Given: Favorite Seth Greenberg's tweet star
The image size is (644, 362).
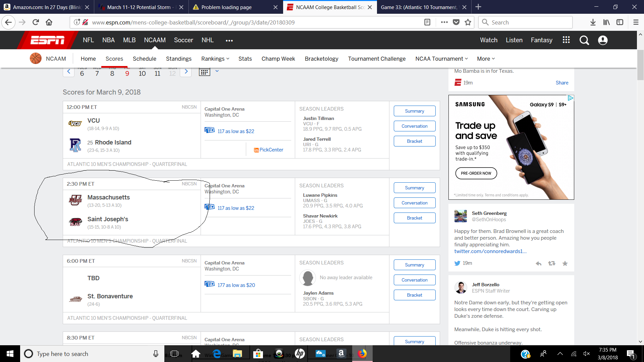Looking at the screenshot, I should coord(565,263).
